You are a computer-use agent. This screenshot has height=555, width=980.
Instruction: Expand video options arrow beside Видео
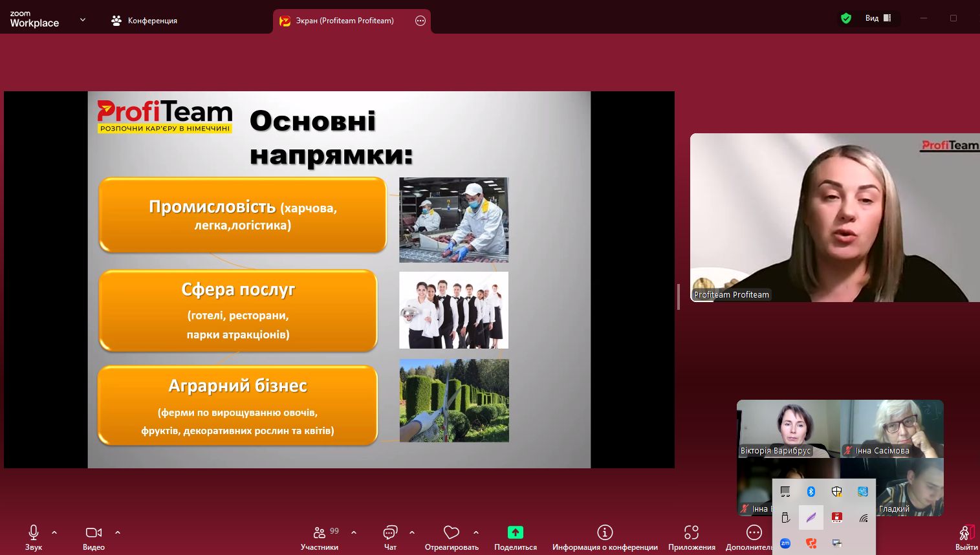(x=118, y=532)
